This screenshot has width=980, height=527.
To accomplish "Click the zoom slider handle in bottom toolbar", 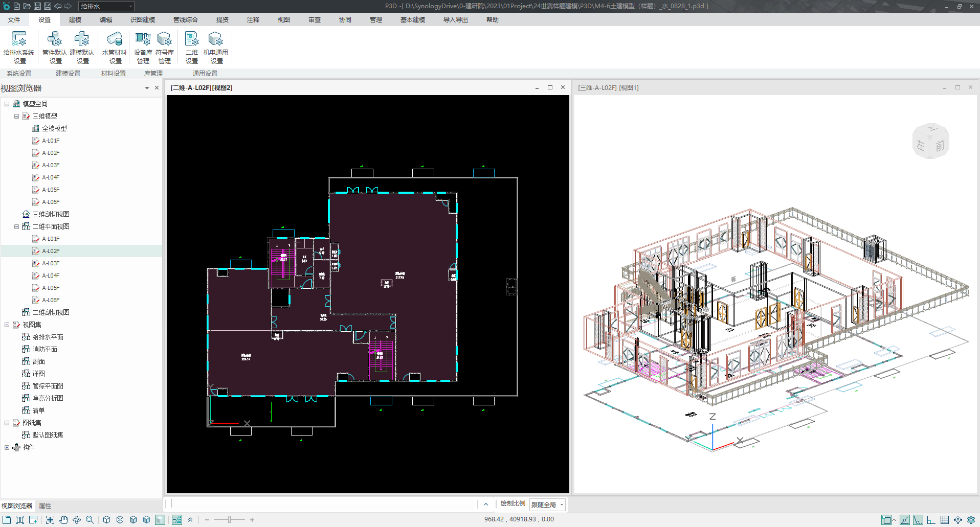I will coord(229,520).
